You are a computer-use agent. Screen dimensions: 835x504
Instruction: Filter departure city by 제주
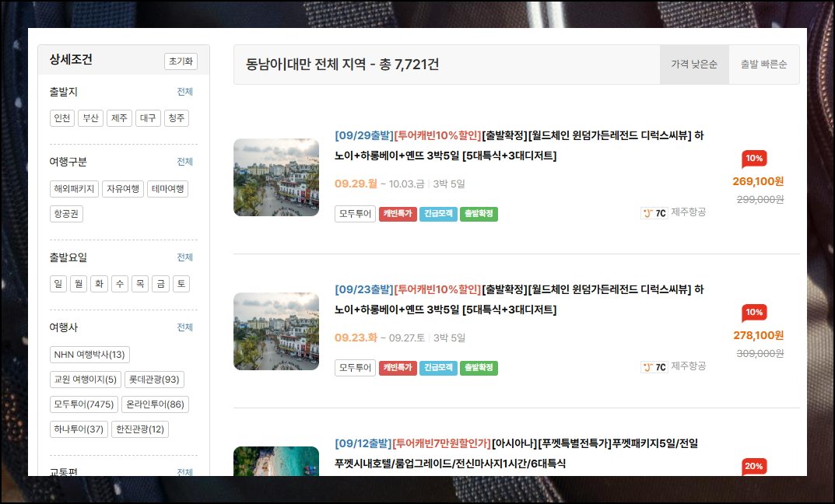[119, 118]
